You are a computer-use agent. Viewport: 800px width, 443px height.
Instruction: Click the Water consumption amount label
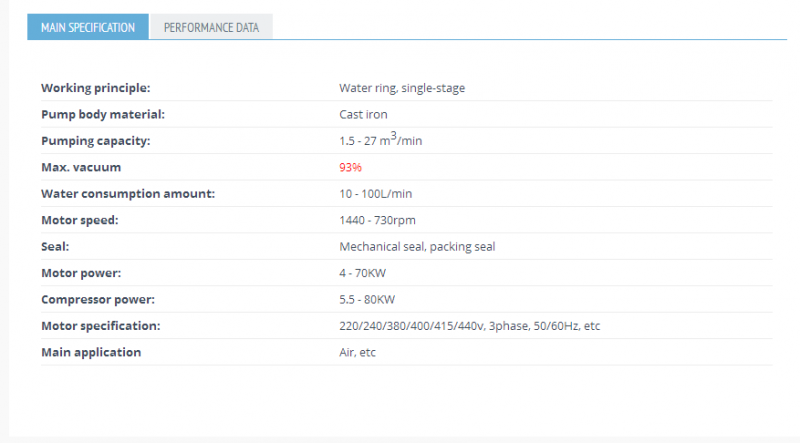point(128,194)
